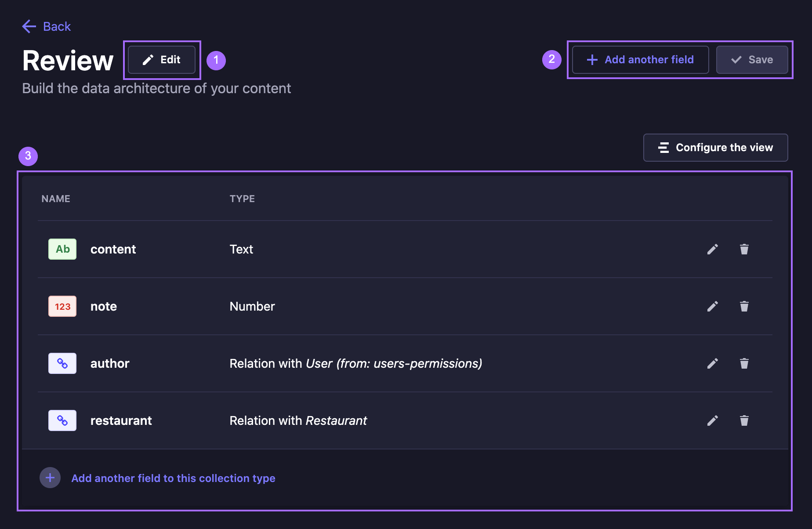Open Configure the view
The width and height of the screenshot is (812, 529).
click(715, 147)
